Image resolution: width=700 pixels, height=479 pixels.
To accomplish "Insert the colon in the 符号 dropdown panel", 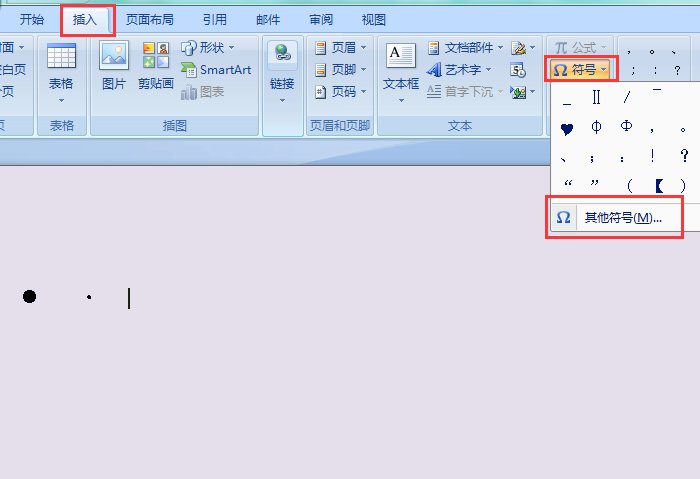I will [622, 158].
